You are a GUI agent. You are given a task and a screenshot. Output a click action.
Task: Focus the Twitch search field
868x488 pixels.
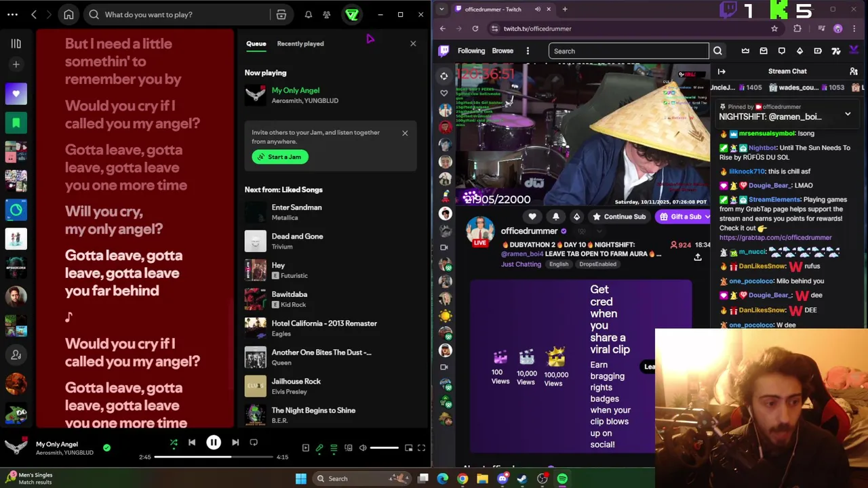click(629, 51)
